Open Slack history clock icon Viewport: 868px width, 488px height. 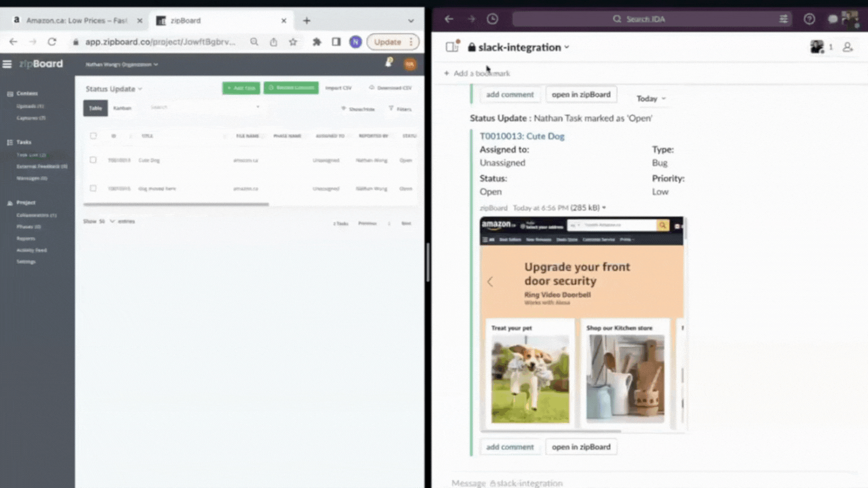point(493,19)
